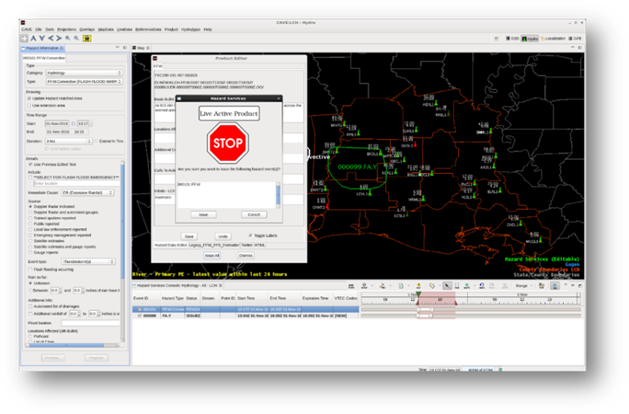Click the first icon in the top toolbar
Screen dimensions: 629x414
(24, 38)
